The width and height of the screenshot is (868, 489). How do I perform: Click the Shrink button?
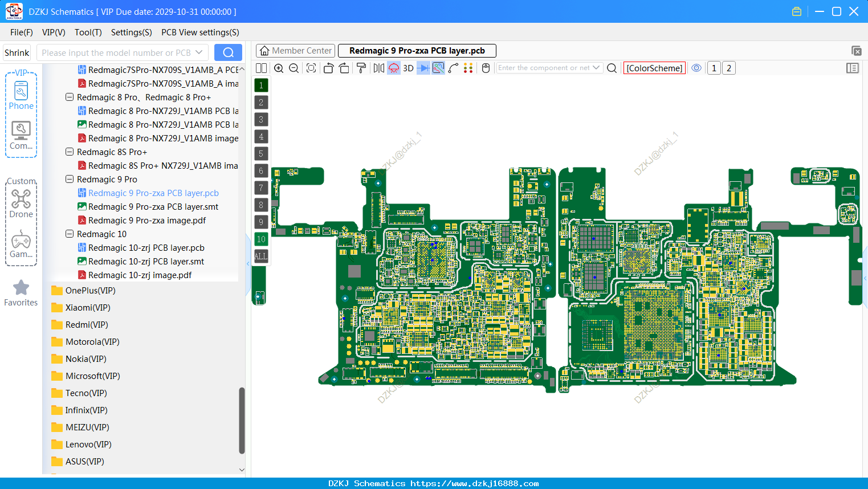pyautogui.click(x=17, y=52)
